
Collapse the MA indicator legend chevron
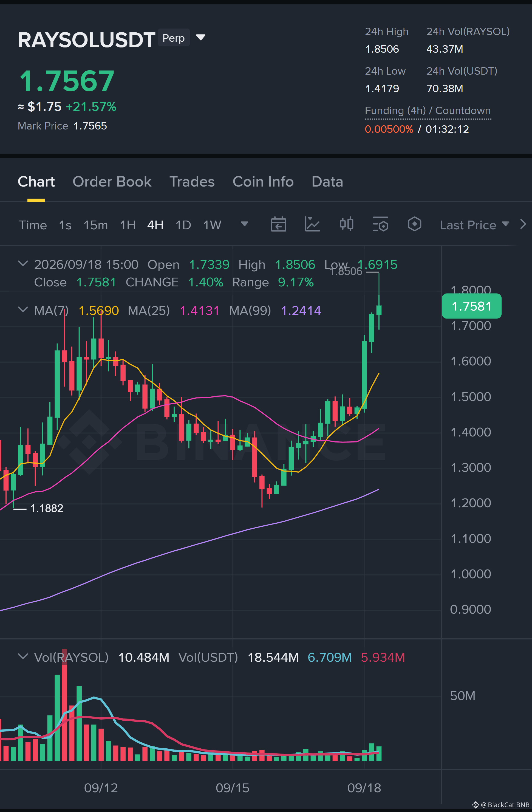tap(23, 309)
